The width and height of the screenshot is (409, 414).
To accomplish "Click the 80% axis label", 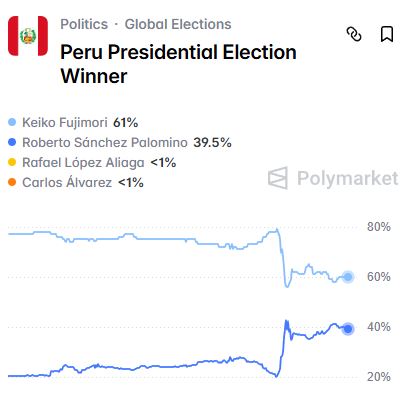I will click(379, 227).
